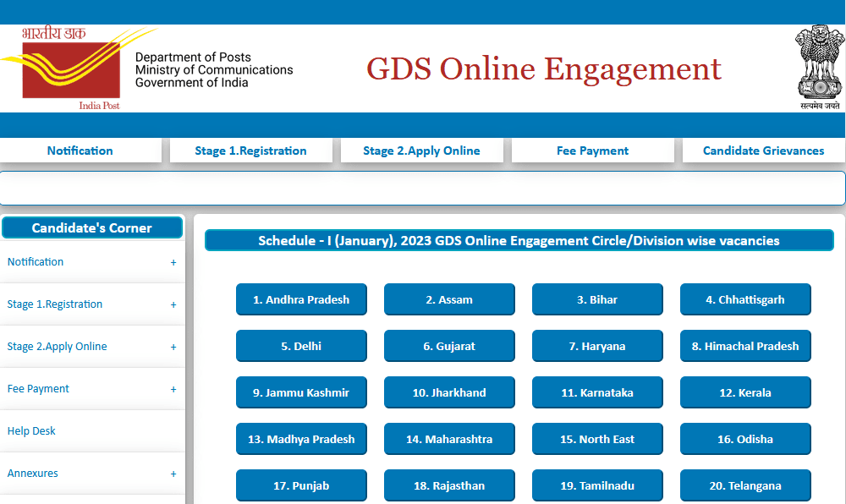
Task: Click the national emblem of India
Action: (820, 68)
